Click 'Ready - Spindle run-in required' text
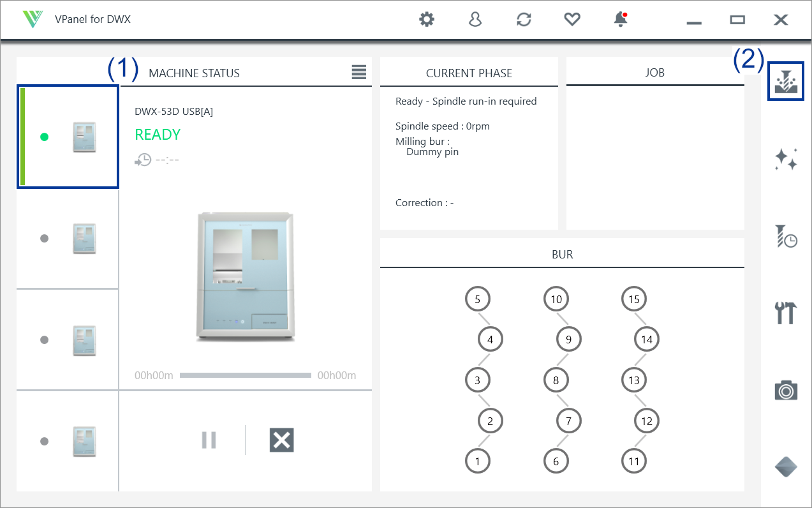Screen dimensions: 812x508 pyautogui.click(x=466, y=101)
